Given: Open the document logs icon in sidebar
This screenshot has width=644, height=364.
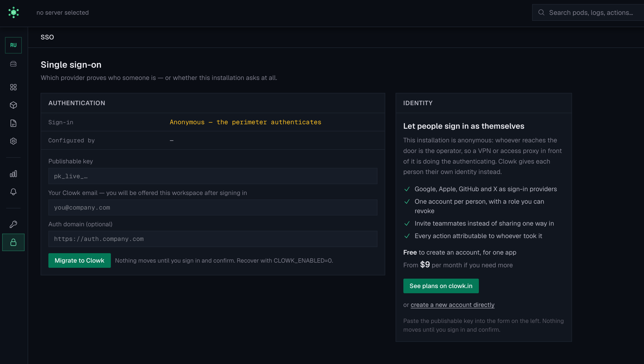Looking at the screenshot, I should point(14,123).
